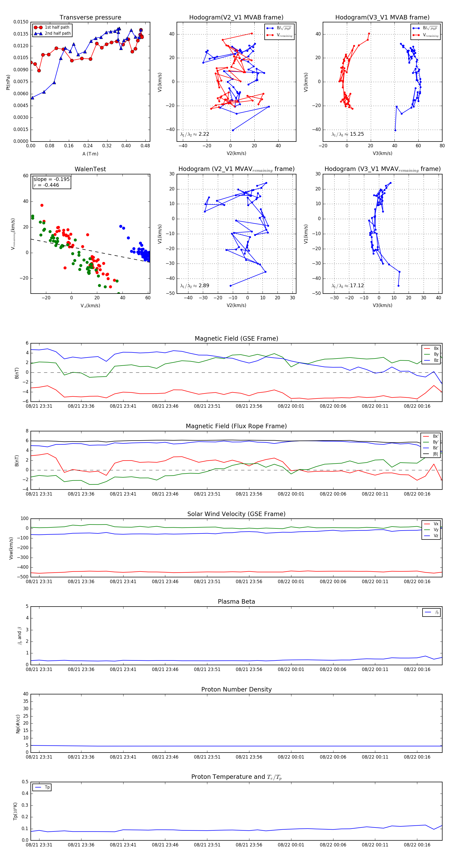Click the 'Vsw(km/s)' y-axis label
Image resolution: width=473 pixels, height=868 pixels.
(11, 548)
